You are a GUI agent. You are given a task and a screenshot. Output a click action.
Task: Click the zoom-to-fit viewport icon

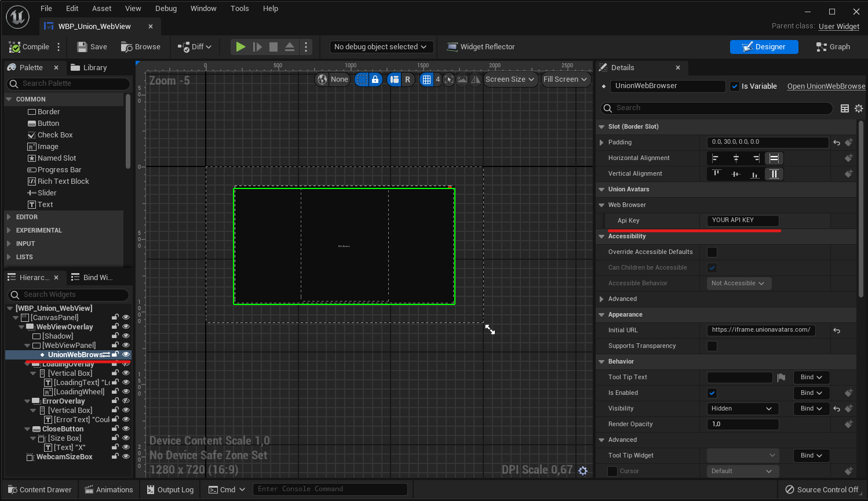[x=449, y=79]
